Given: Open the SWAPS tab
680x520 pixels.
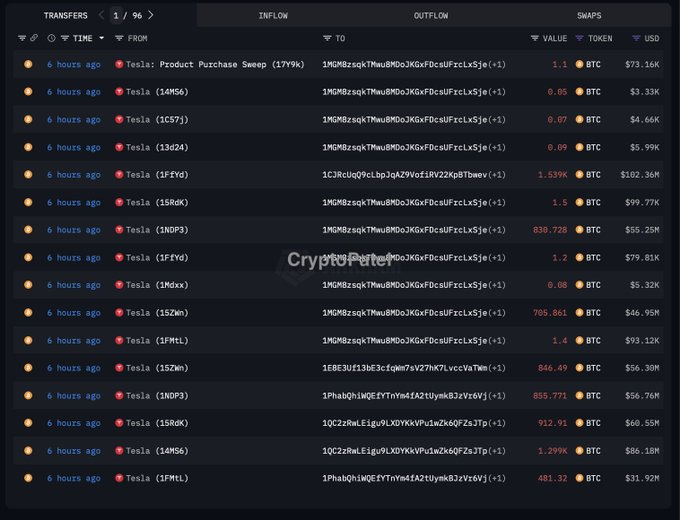Looking at the screenshot, I should click(x=588, y=16).
